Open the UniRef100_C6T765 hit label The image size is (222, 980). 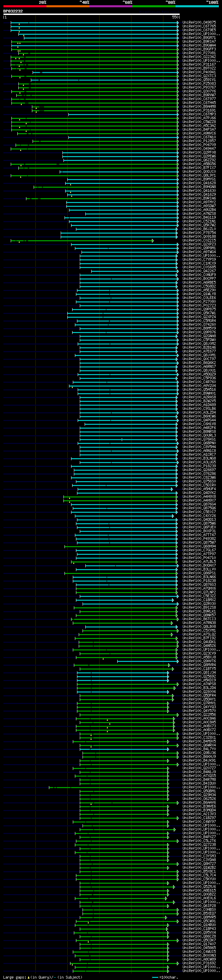(199, 26)
